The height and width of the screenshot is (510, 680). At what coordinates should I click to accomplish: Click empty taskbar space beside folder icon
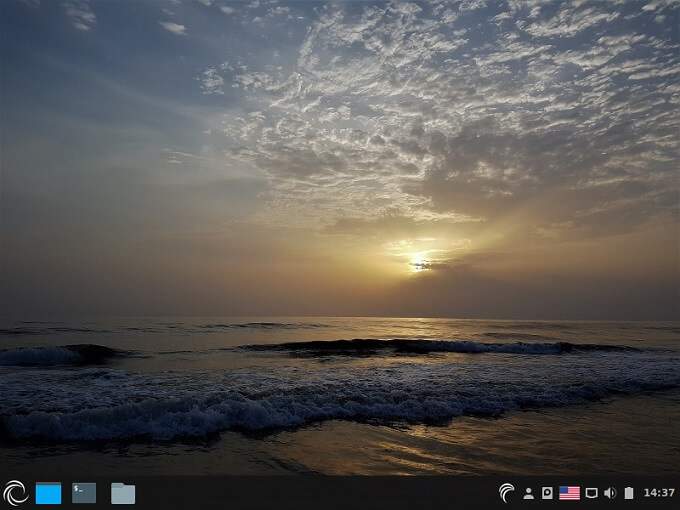[x=300, y=493]
